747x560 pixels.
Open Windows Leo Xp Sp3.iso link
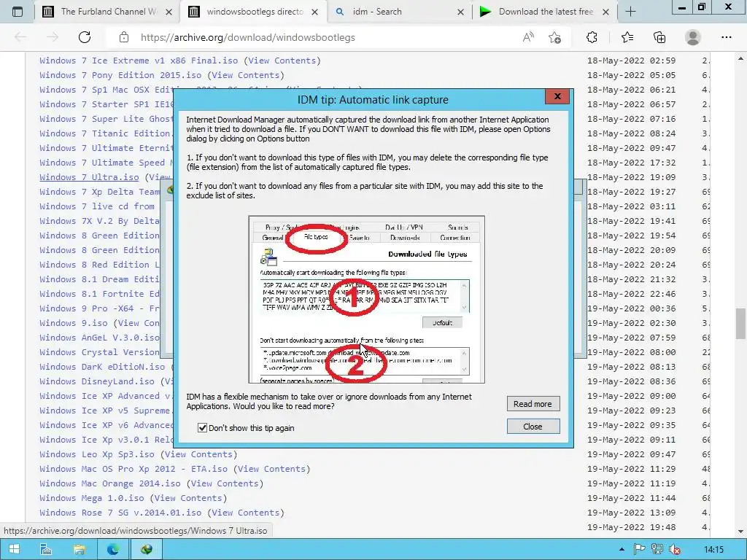coord(97,454)
